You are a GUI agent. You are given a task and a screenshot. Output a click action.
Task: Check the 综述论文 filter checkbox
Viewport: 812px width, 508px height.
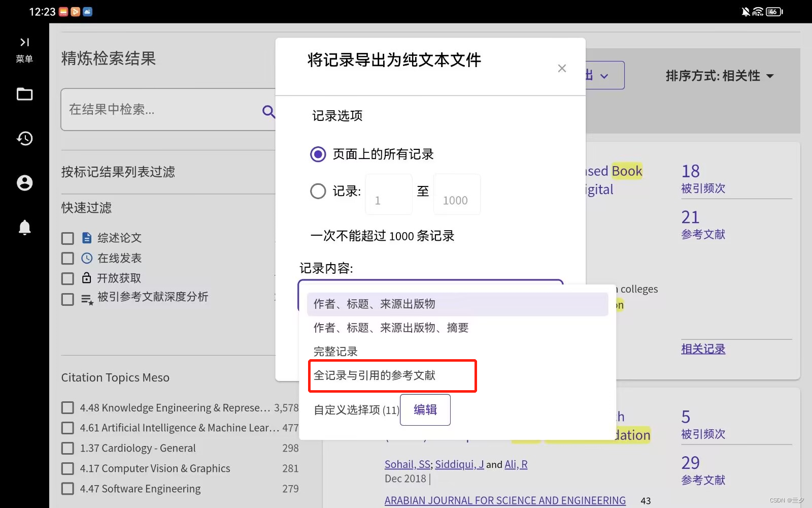tap(67, 238)
